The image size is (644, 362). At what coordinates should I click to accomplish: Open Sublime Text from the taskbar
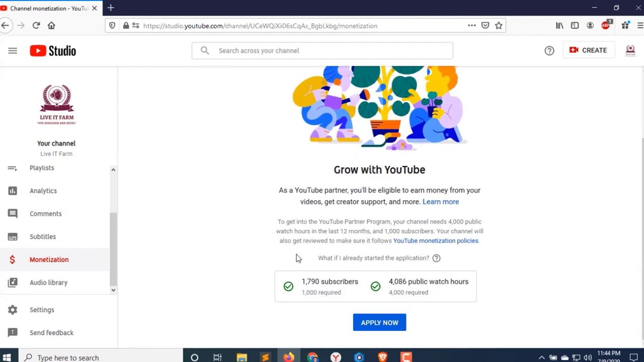(x=265, y=357)
